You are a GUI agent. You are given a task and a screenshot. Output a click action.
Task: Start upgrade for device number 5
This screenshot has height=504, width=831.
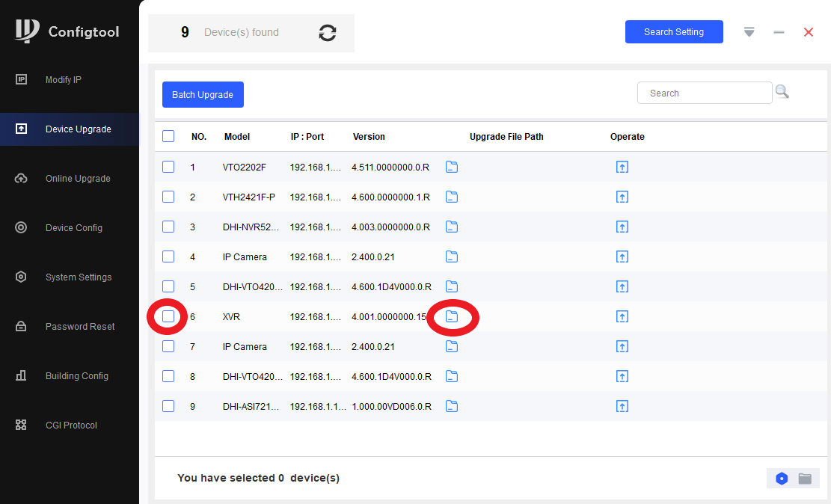point(622,286)
